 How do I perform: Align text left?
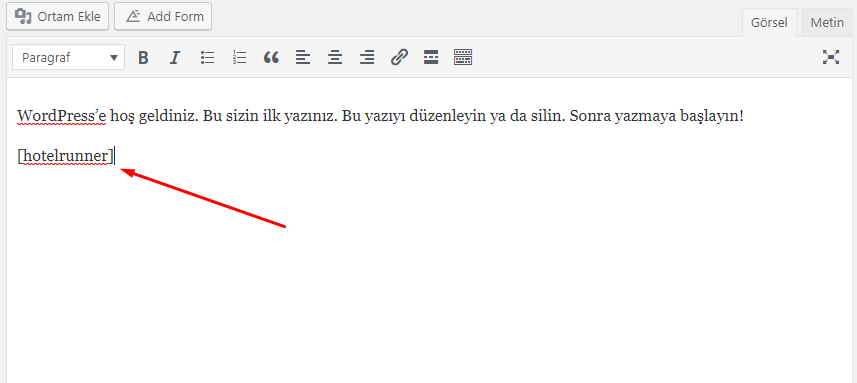(303, 57)
